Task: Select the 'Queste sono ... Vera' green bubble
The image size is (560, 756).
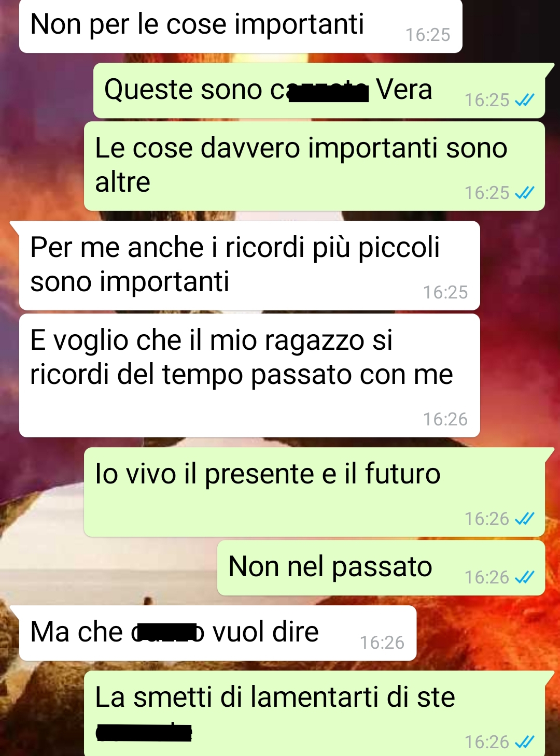Action: point(319,91)
